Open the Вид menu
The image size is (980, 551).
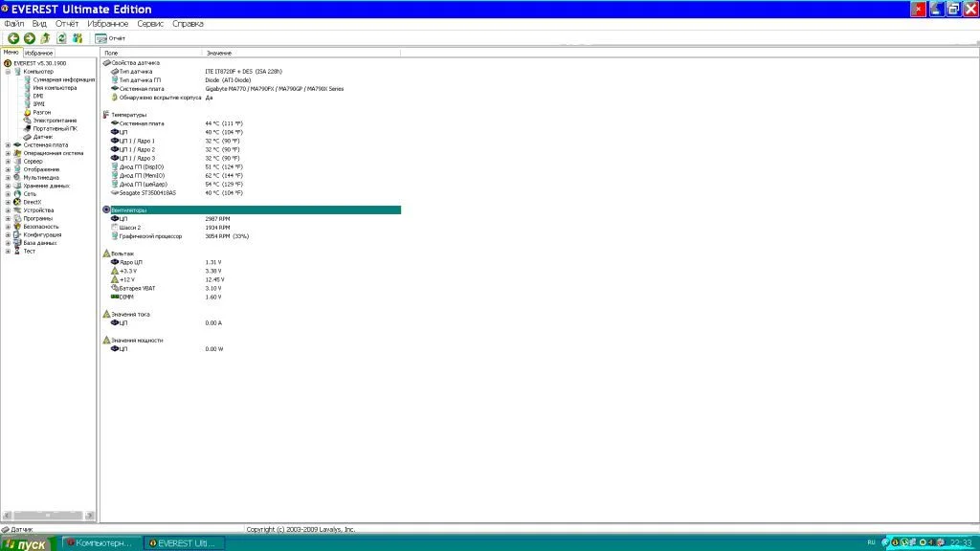pos(39,24)
